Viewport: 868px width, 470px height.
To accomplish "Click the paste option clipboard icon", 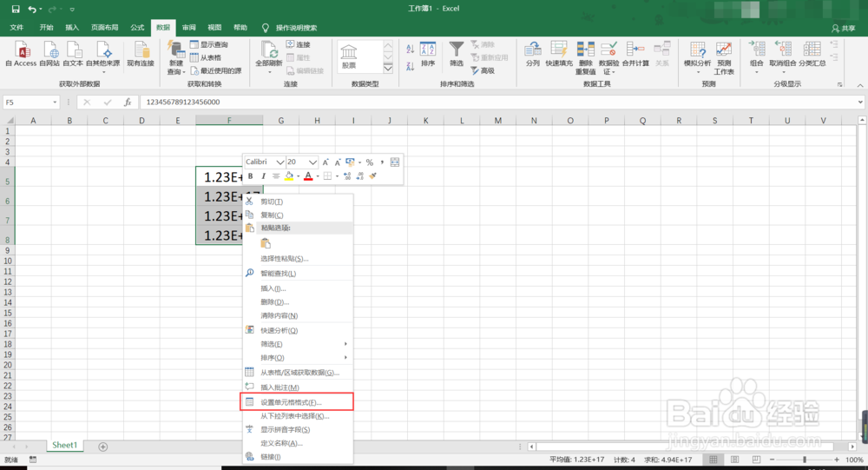I will pyautogui.click(x=266, y=243).
